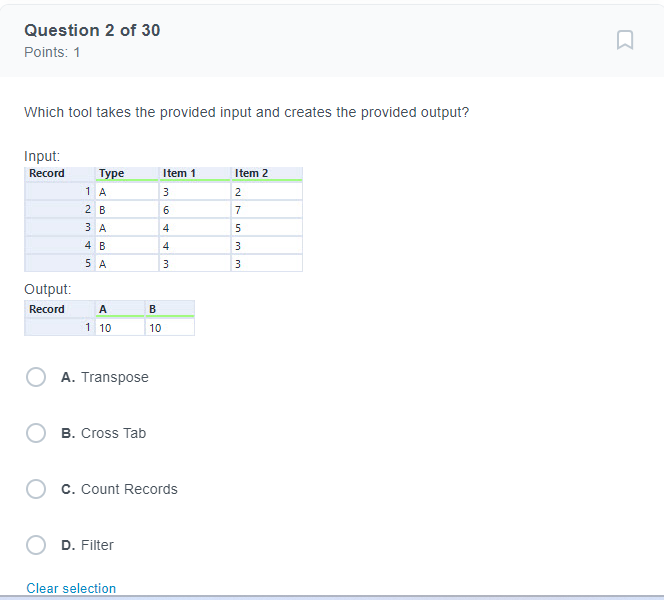This screenshot has height=600, width=664.
Task: Bookmark this question using the flag icon
Action: pos(625,40)
